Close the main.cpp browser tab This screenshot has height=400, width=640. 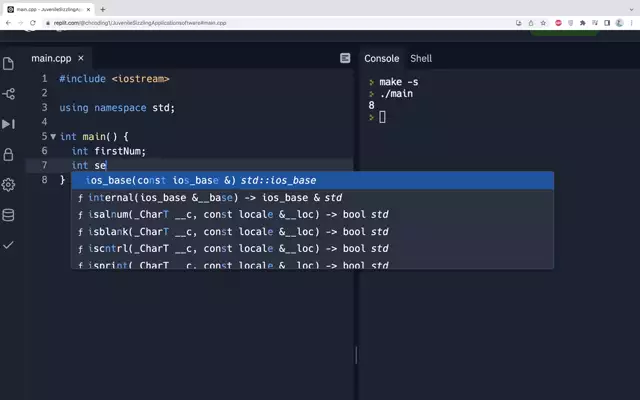88,9
